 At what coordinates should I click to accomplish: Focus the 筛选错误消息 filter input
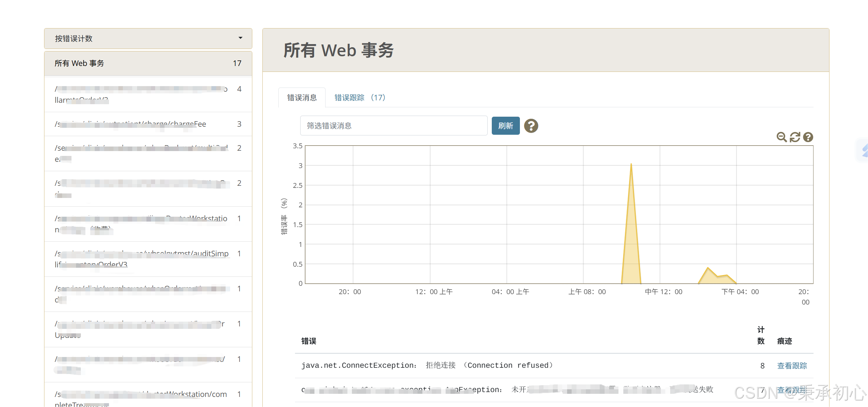[x=393, y=126]
